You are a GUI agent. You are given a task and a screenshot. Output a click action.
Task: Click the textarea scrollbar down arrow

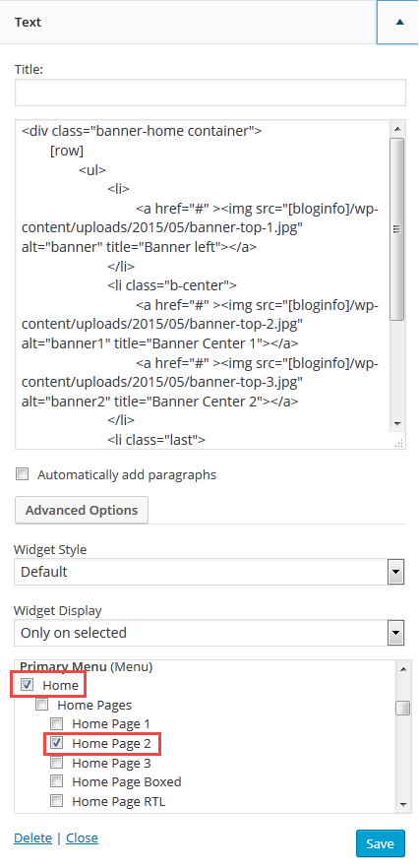(396, 423)
